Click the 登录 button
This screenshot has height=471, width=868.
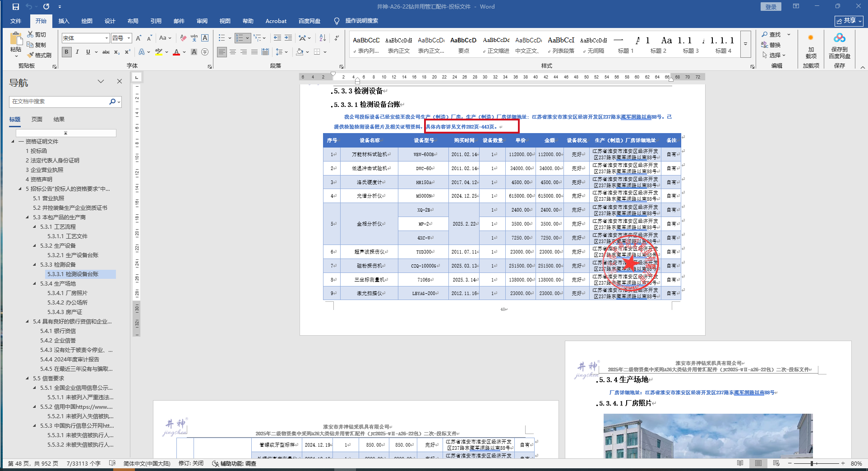click(771, 7)
